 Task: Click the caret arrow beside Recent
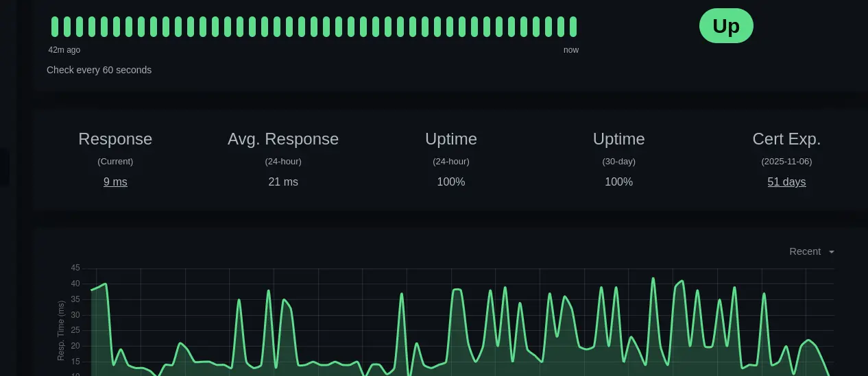832,252
